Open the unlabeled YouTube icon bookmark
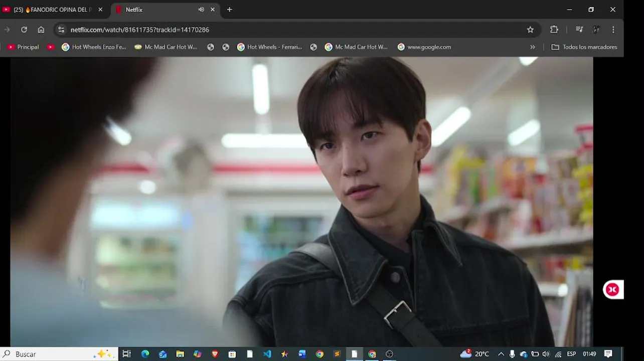Screen dimensions: 644x361 [x=51, y=47]
